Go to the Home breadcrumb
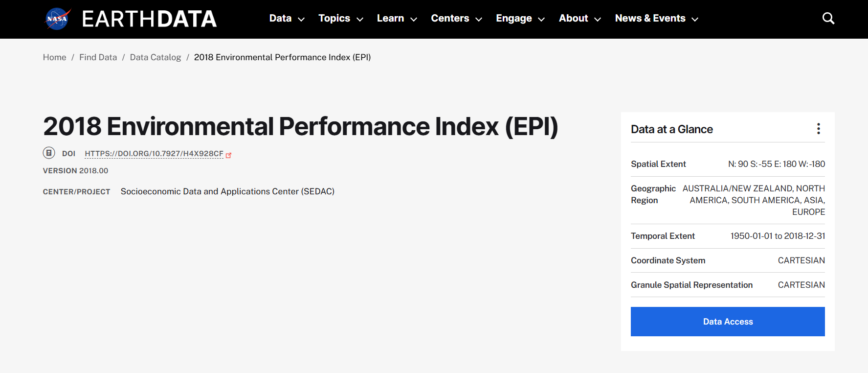Image resolution: width=868 pixels, height=373 pixels. (54, 57)
